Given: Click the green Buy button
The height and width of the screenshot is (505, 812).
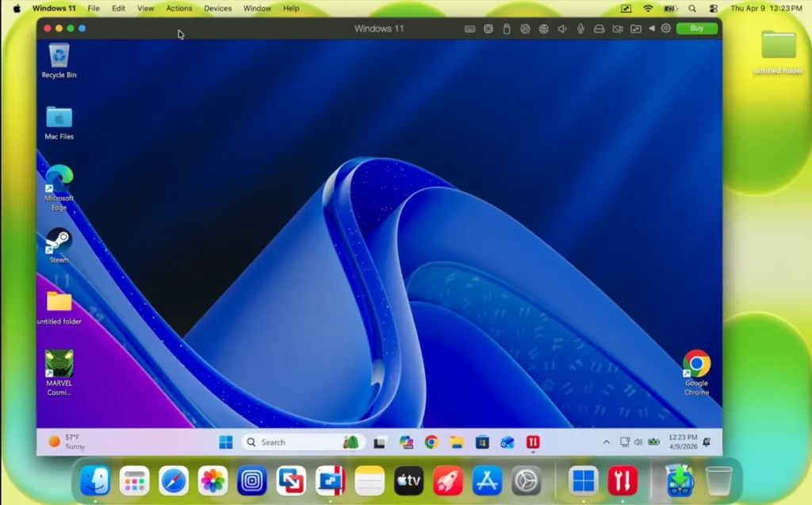Looking at the screenshot, I should [x=696, y=29].
